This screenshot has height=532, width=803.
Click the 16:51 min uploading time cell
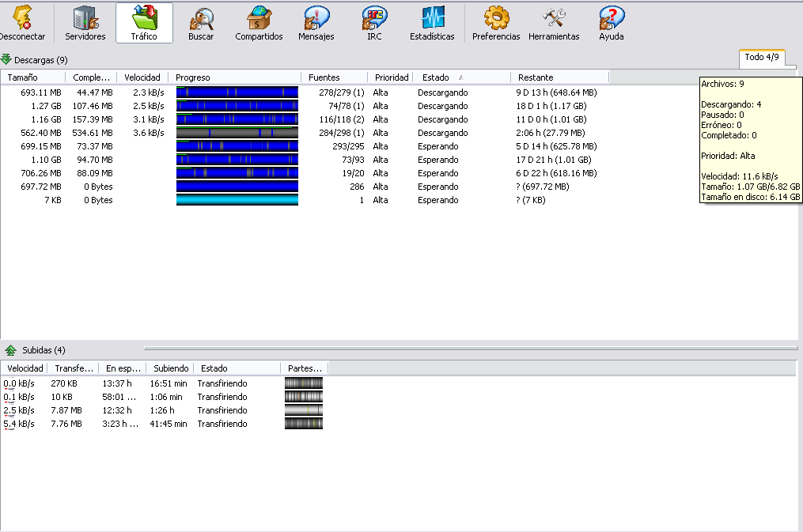pyautogui.click(x=169, y=383)
